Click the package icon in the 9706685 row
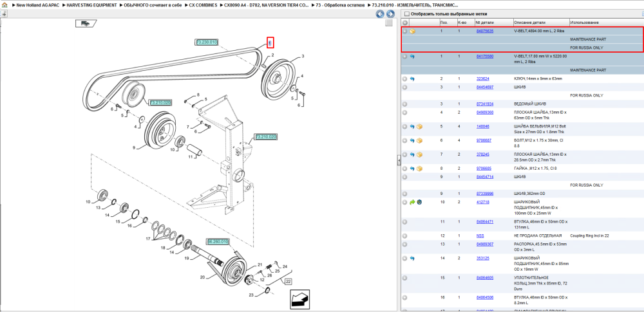The height and width of the screenshot is (312, 644). (419, 169)
